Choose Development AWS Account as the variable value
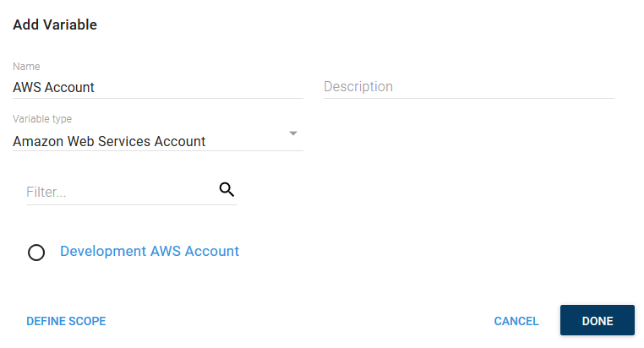The height and width of the screenshot is (348, 644). (x=36, y=253)
